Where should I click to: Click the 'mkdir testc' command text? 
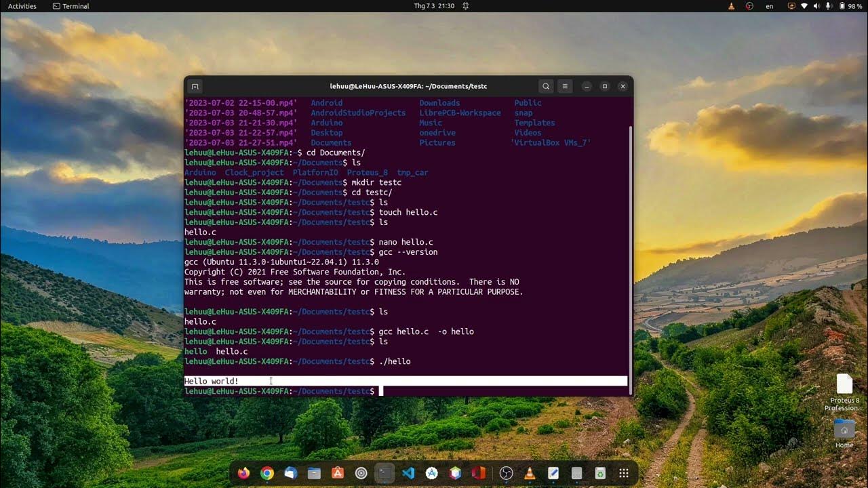pyautogui.click(x=376, y=182)
